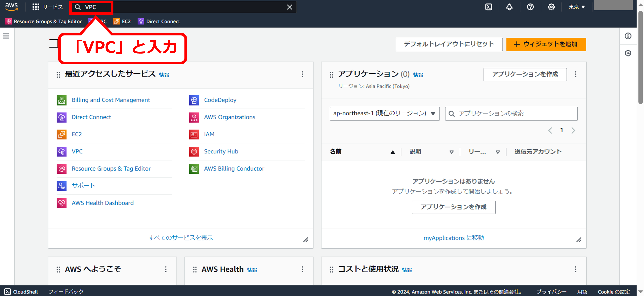Viewport: 644px width, 296px height.
Task: Expand the hamburger side navigation menu
Action: 6,36
